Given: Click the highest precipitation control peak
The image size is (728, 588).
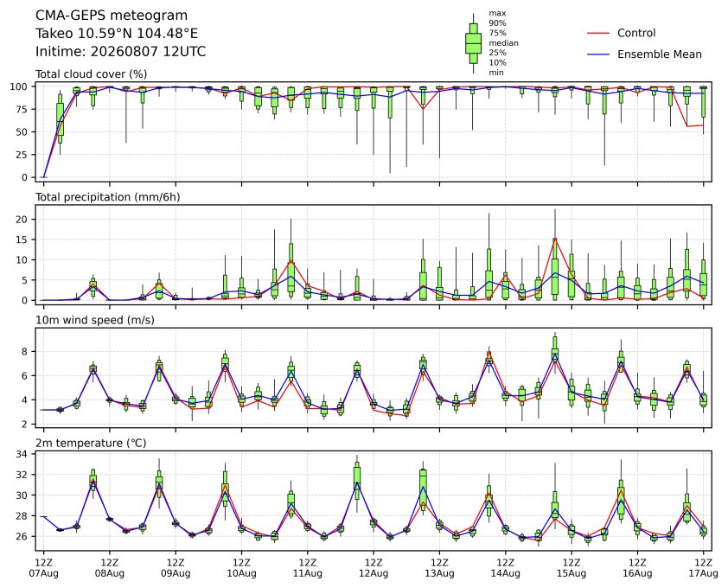Looking at the screenshot, I should tap(555, 239).
